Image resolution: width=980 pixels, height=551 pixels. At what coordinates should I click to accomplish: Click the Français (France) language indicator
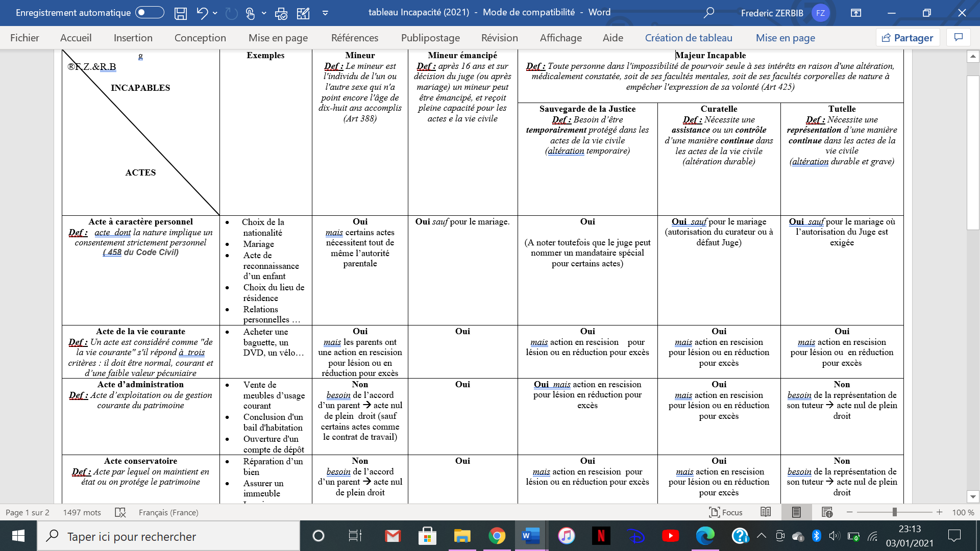click(168, 512)
